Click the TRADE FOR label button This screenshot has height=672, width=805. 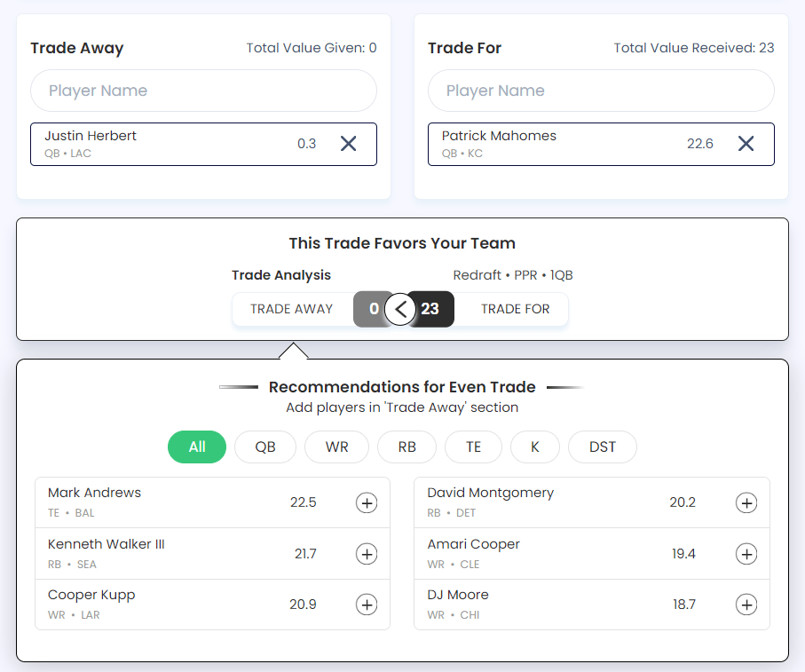click(515, 309)
